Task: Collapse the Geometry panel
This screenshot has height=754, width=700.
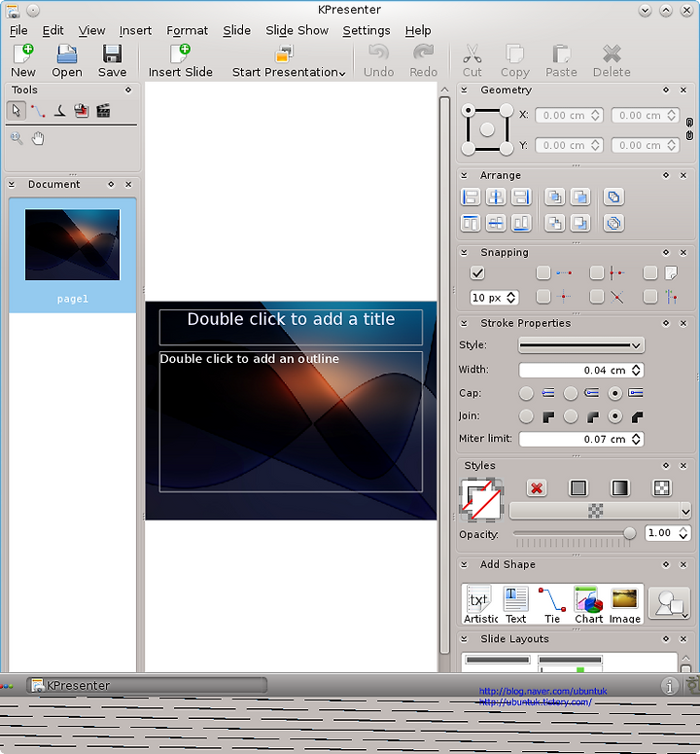Action: click(x=464, y=90)
